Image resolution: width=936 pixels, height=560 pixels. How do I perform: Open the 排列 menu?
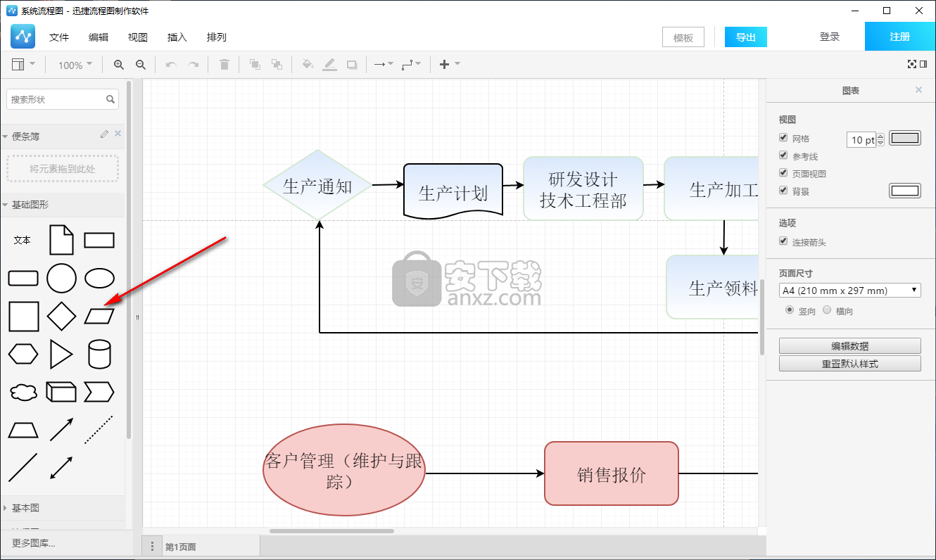coord(217,37)
